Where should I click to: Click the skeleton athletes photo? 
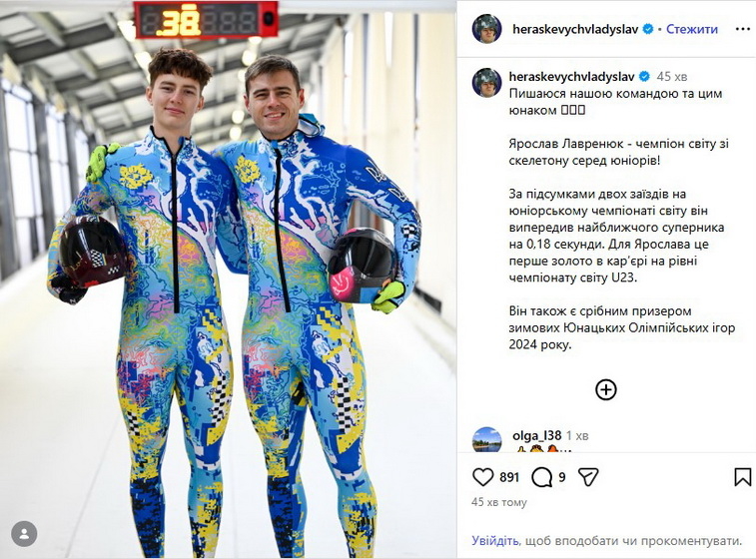228,279
